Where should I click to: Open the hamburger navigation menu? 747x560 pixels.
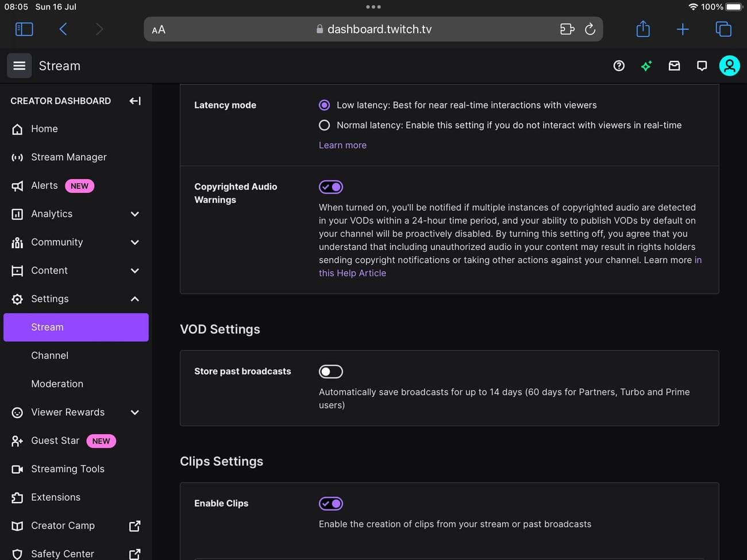click(x=19, y=66)
